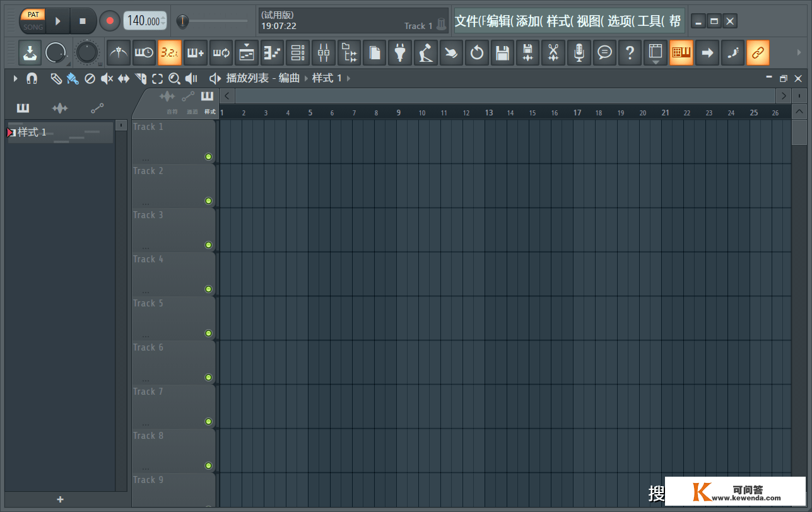This screenshot has width=812, height=512.
Task: Open the 添加 menu
Action: pyautogui.click(x=530, y=21)
